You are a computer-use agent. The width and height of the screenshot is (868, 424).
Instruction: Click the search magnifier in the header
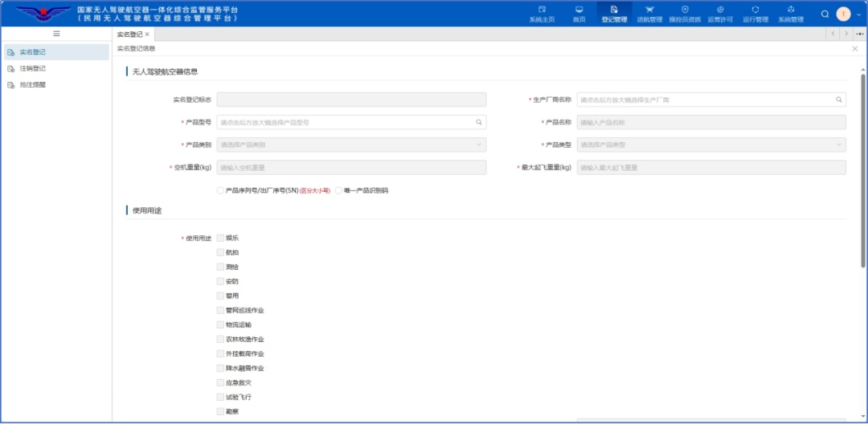pyautogui.click(x=825, y=14)
